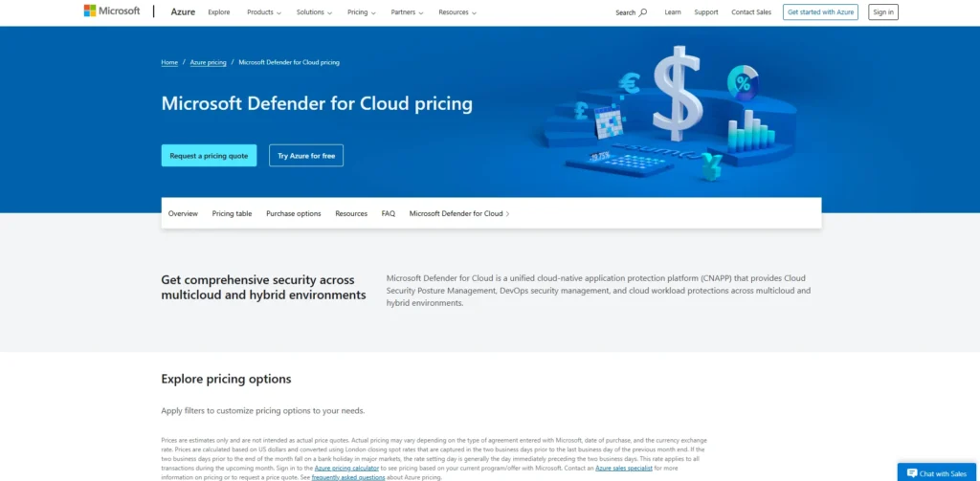Expand the Solutions dropdown
Image resolution: width=980 pixels, height=481 pixels.
(314, 12)
